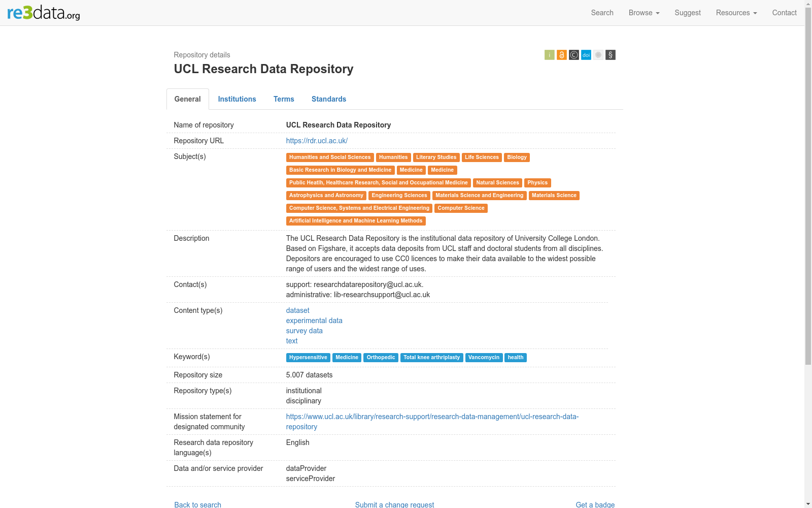Select the Materials Science subject tag
The height and width of the screenshot is (508, 812).
(x=554, y=196)
